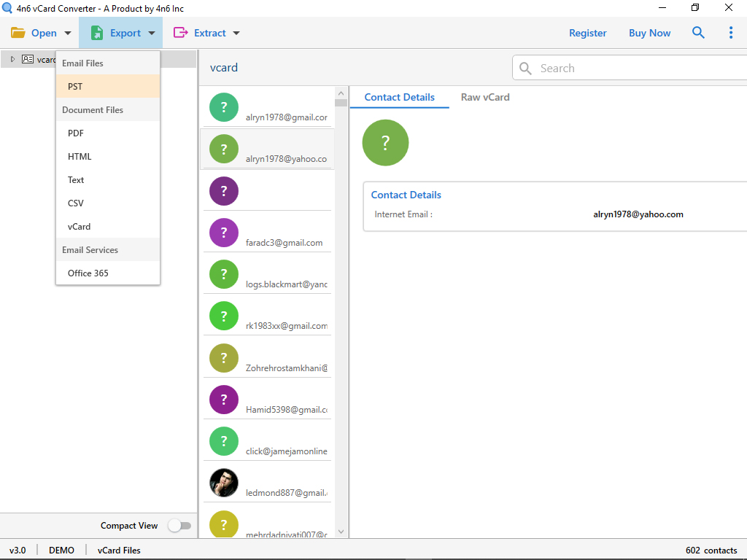The width and height of the screenshot is (747, 560).
Task: Click the Export file icon
Action: click(97, 33)
